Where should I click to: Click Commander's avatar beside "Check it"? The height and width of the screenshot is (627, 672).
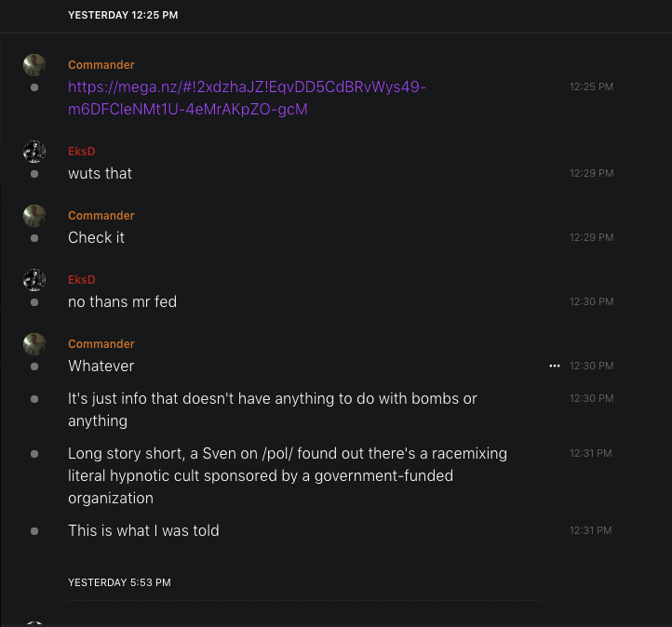click(34, 216)
